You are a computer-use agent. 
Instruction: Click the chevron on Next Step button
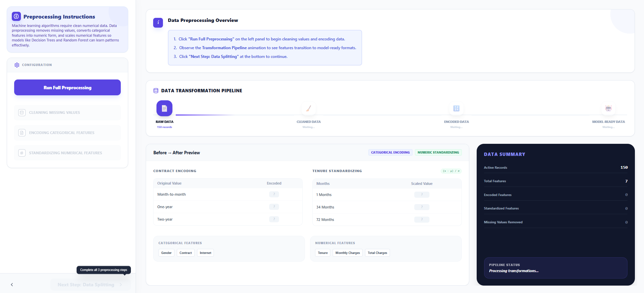(121, 285)
